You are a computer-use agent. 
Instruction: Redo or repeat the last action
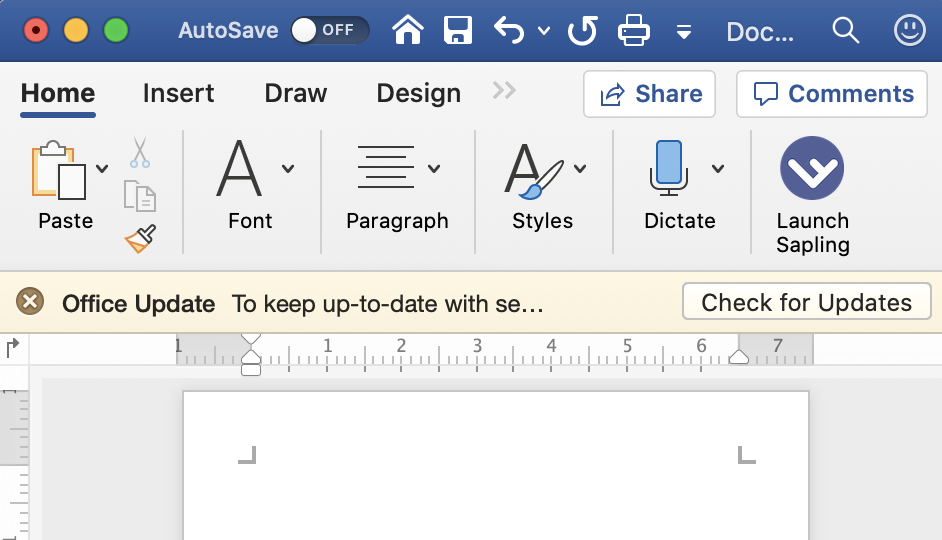(583, 30)
